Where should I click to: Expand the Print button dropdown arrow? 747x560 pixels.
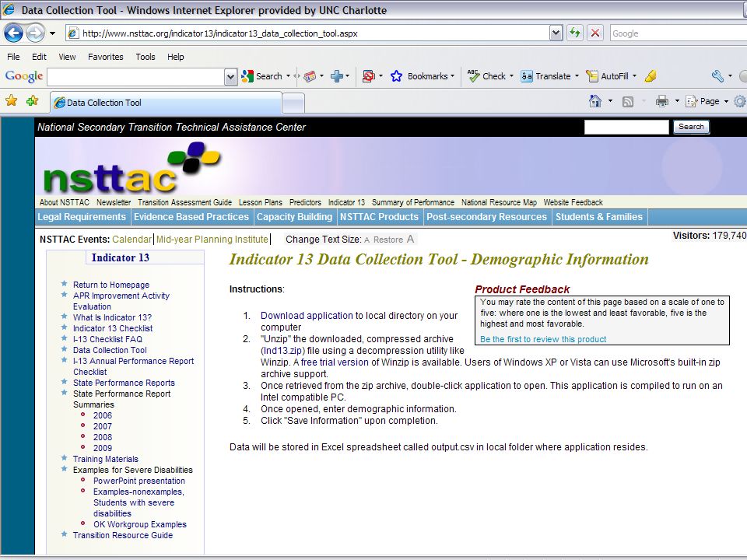(x=676, y=101)
